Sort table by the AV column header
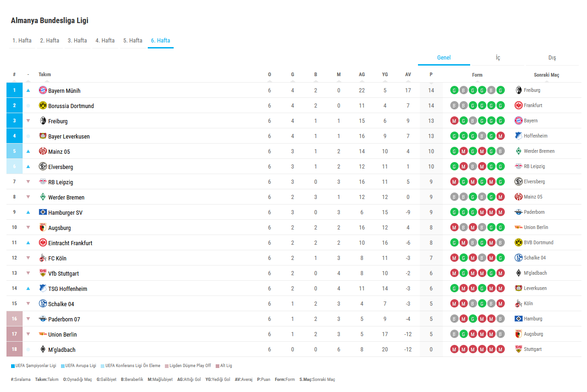 [408, 74]
